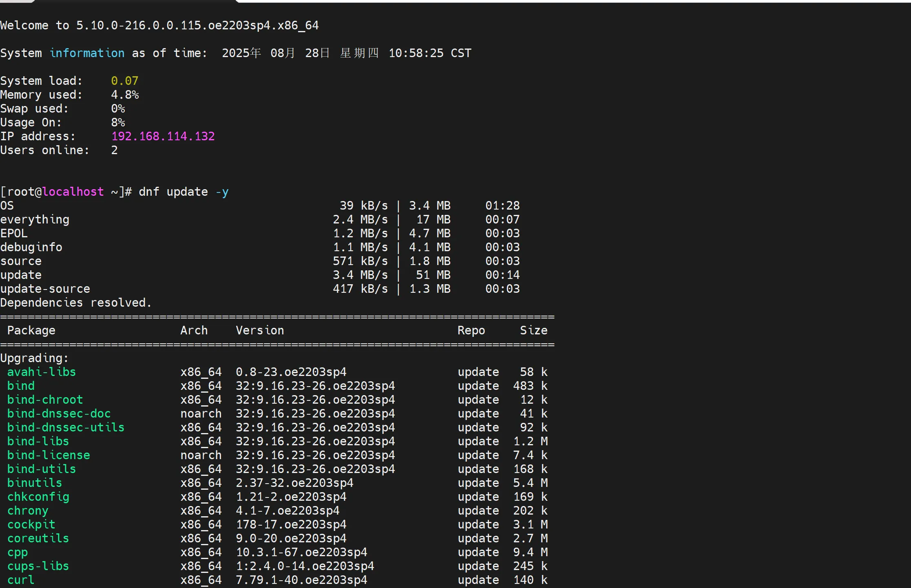Click the 'bind' package name
The width and height of the screenshot is (911, 588).
click(x=21, y=386)
